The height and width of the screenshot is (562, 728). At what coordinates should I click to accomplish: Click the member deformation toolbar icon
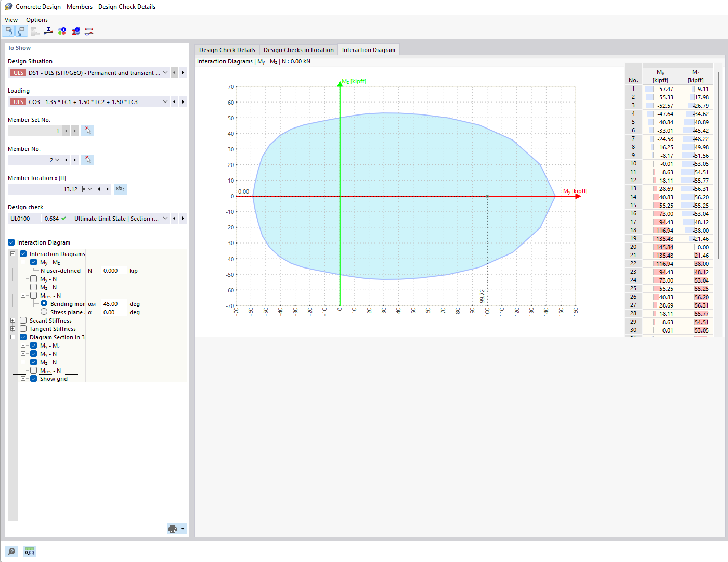tap(88, 31)
